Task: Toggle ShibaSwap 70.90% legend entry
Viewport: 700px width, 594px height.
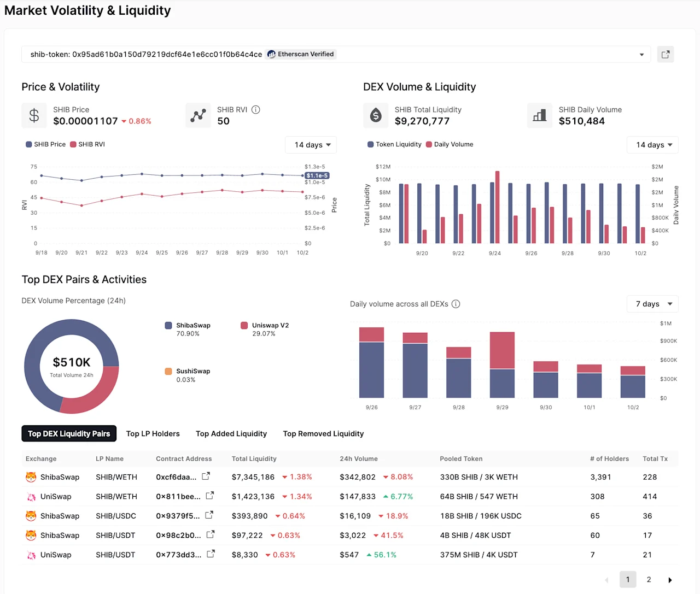Action: point(188,329)
